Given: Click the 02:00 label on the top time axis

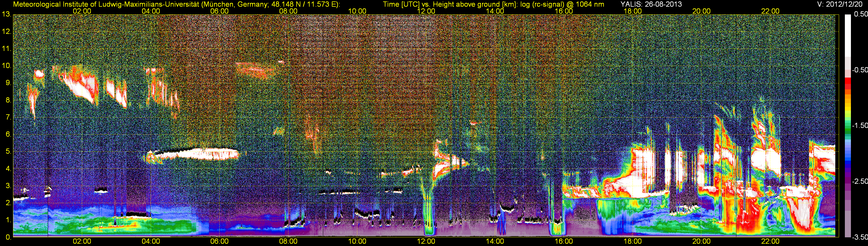Looking at the screenshot, I should coord(82,11).
